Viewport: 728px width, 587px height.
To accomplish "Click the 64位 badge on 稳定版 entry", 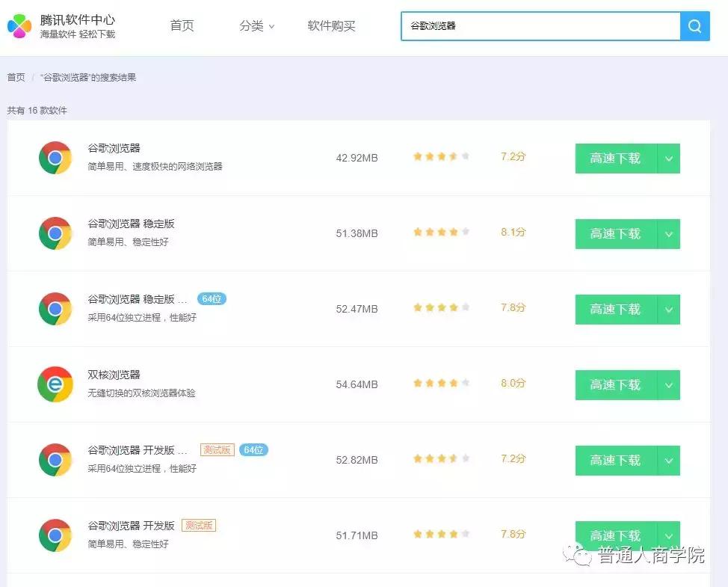I will pos(212,298).
